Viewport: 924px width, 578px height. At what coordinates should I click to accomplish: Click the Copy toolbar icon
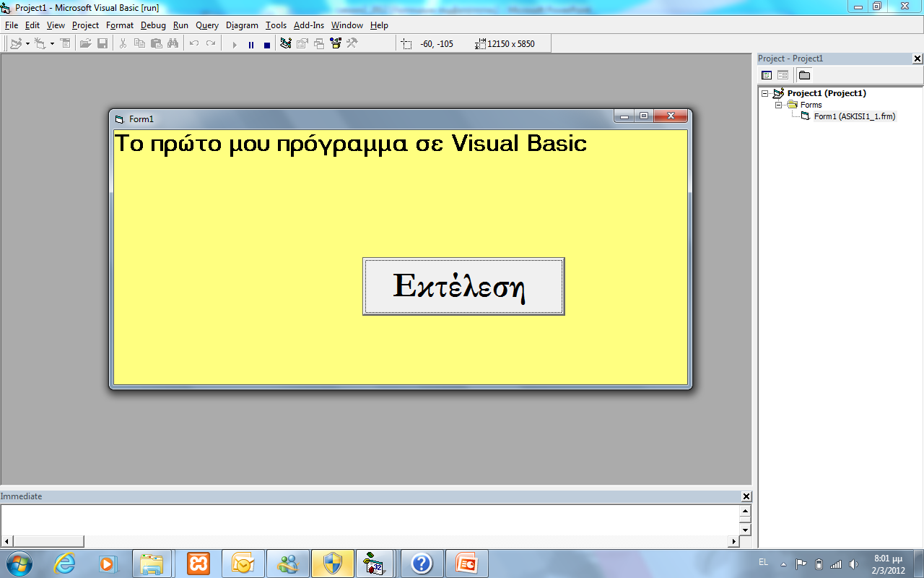pyautogui.click(x=139, y=43)
